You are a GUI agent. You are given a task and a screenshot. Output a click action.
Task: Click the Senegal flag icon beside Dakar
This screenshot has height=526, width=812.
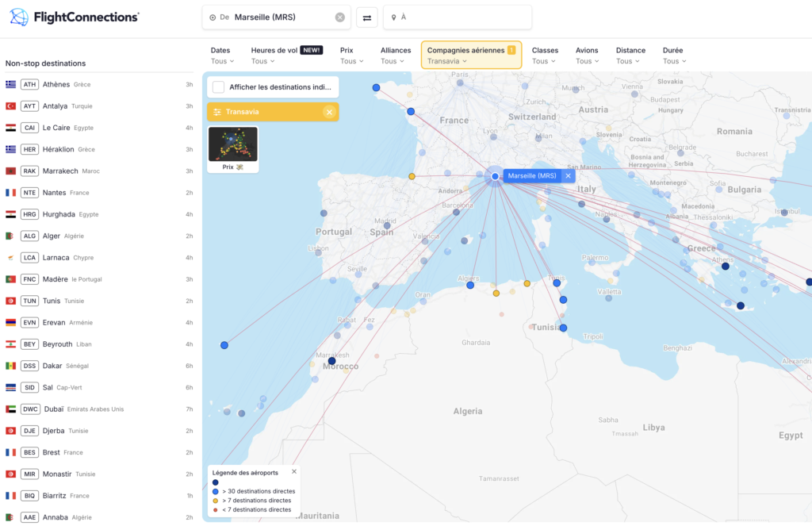tap(10, 366)
